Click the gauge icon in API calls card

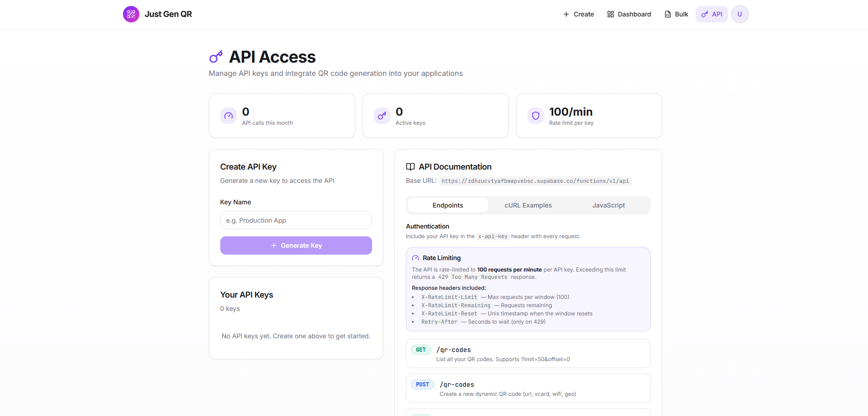point(229,116)
